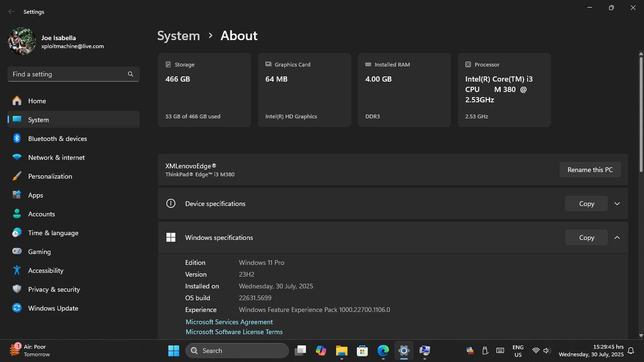Click Rename this PC button
This screenshot has width=644, height=362.
pos(590,169)
